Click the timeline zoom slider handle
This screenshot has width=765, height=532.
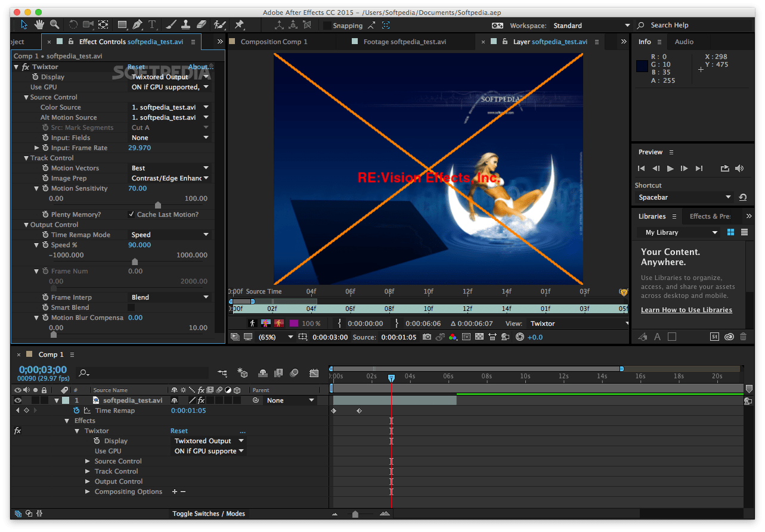pos(355,514)
